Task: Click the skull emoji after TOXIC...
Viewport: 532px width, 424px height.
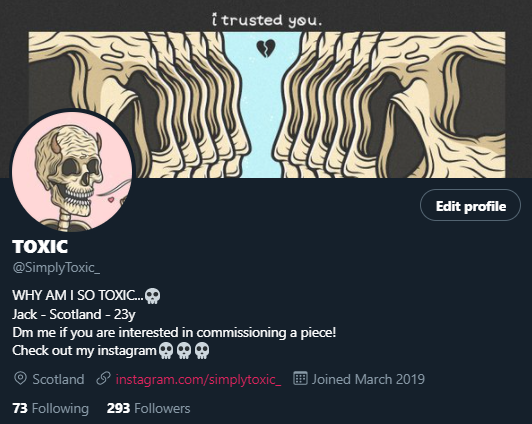Action: [x=152, y=296]
